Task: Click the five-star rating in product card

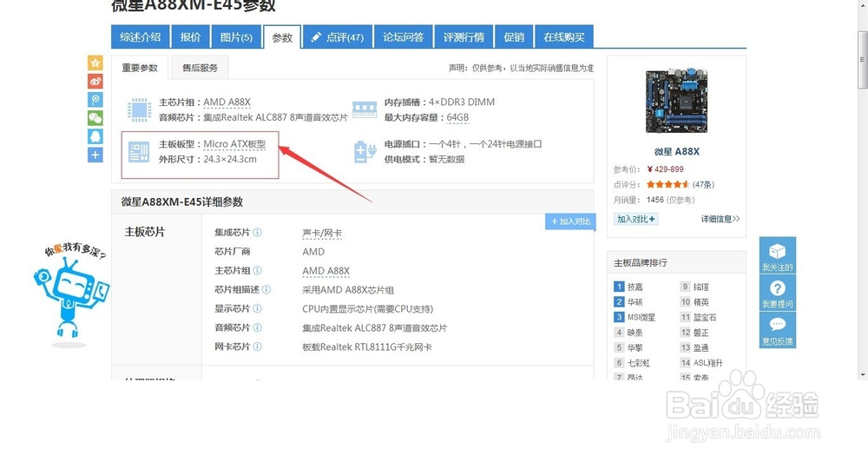Action: pos(667,184)
